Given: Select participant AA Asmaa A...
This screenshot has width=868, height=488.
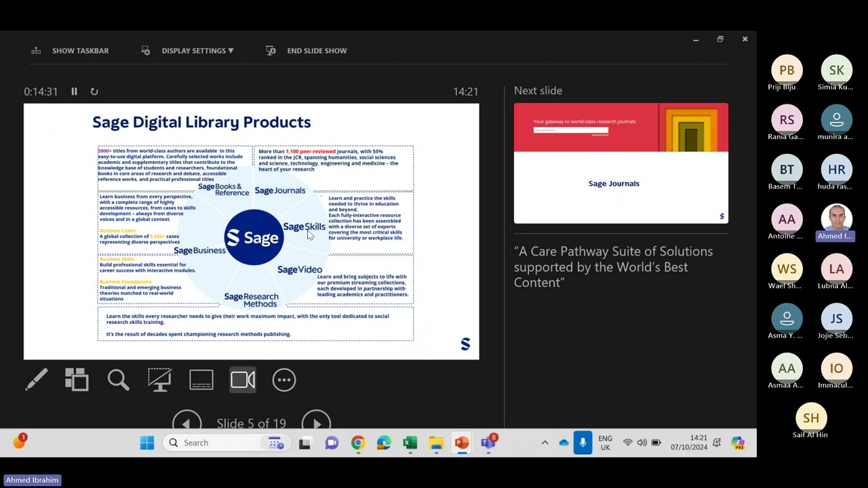Looking at the screenshot, I should click(x=787, y=372).
